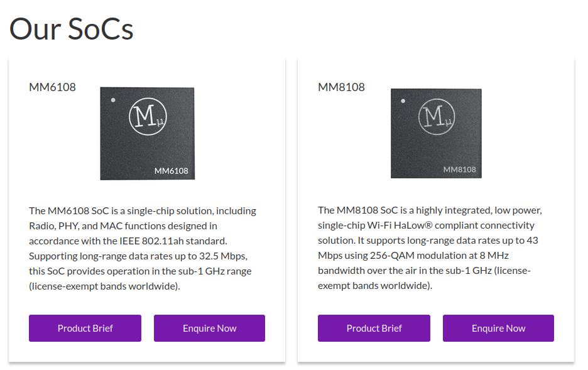Click the MM8108 card title

pos(341,87)
